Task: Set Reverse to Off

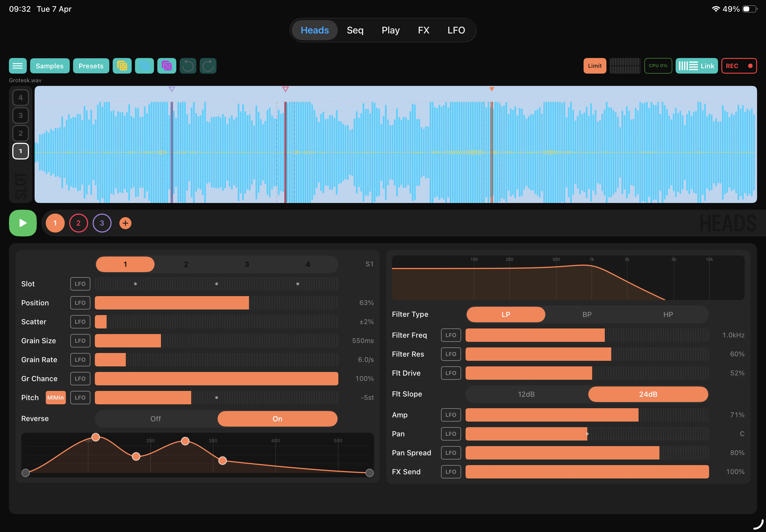Action: (x=155, y=419)
